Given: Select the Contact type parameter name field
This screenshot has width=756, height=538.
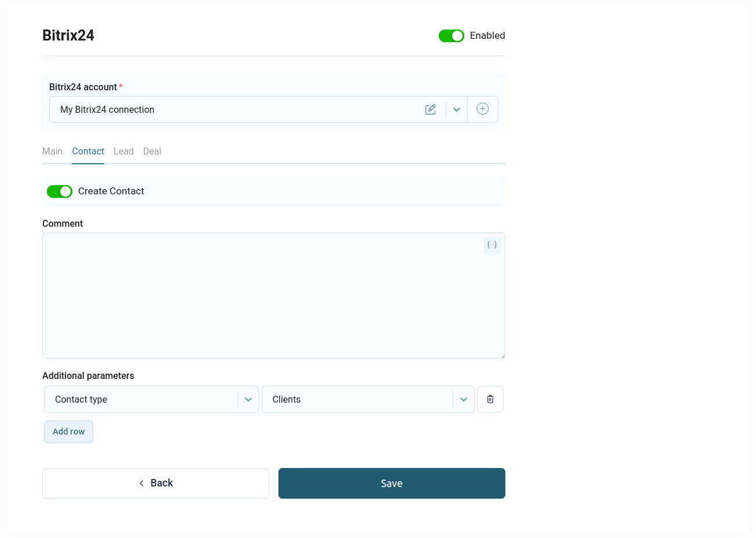Looking at the screenshot, I should coord(139,400).
